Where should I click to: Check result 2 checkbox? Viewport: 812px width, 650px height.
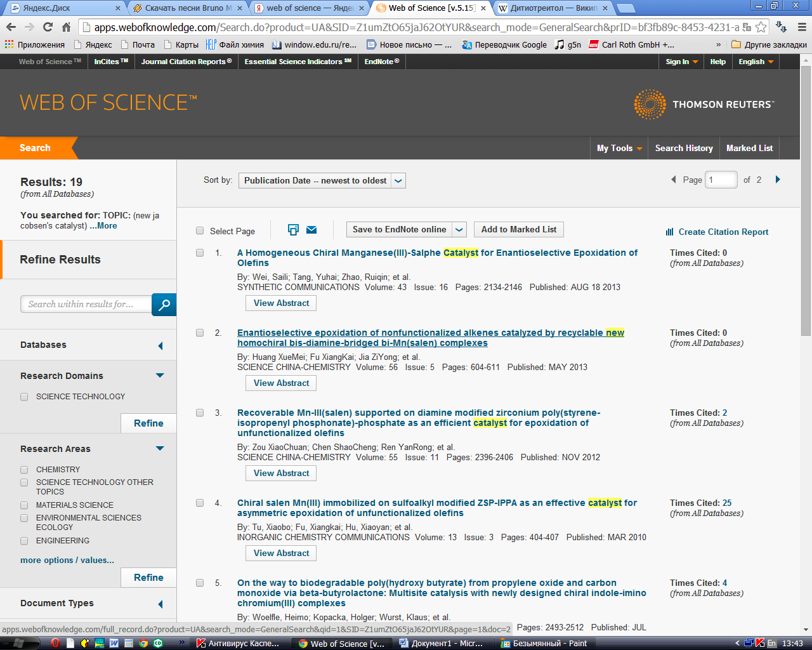click(200, 333)
